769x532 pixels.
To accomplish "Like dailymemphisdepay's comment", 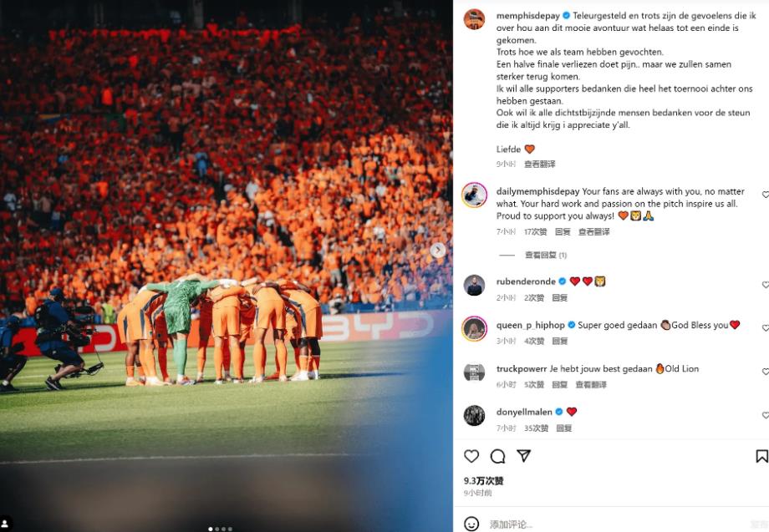I will coord(765,195).
